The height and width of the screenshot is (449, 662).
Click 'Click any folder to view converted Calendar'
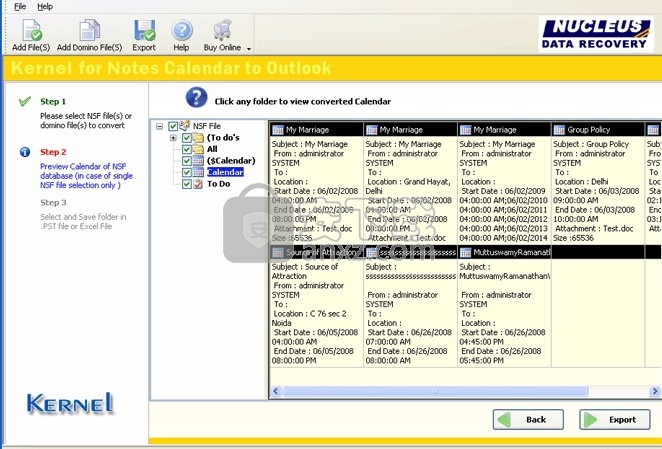[x=303, y=101]
